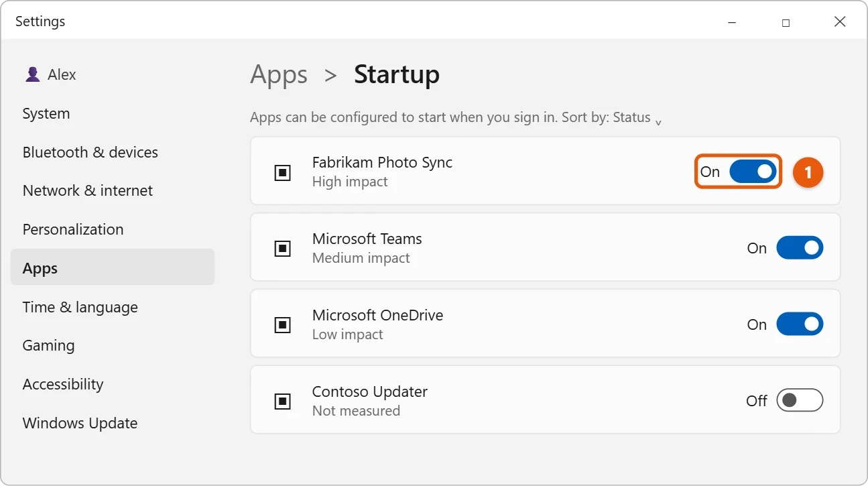Click the Startup page heading
The width and height of the screenshot is (868, 486).
(x=397, y=74)
